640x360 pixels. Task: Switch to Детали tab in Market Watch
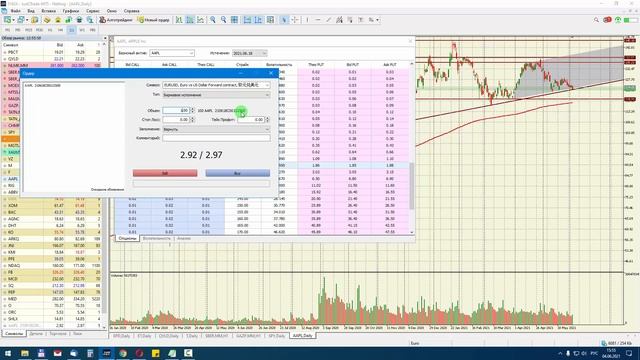pos(36,334)
